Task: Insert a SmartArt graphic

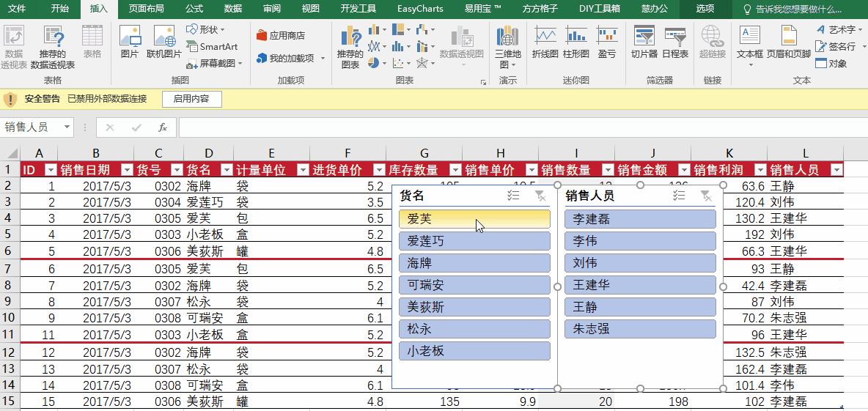Action: 212,46
